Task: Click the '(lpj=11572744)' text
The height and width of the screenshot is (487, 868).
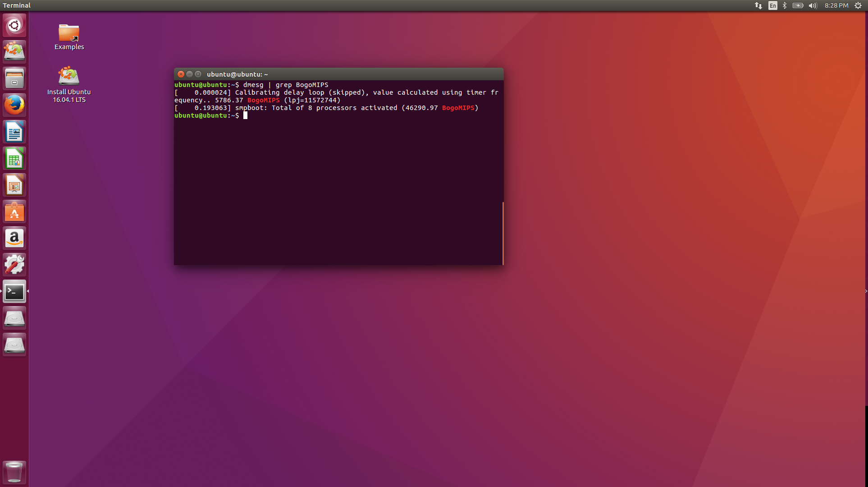Action: coord(312,100)
